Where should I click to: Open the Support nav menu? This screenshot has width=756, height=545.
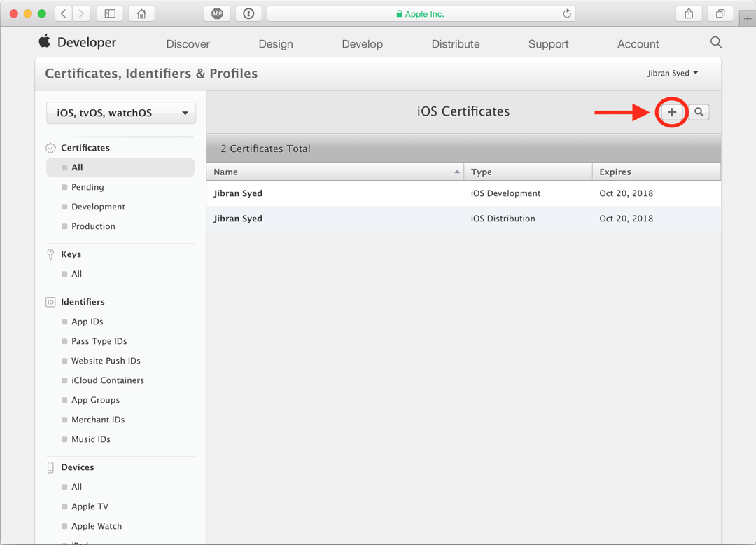(x=549, y=44)
